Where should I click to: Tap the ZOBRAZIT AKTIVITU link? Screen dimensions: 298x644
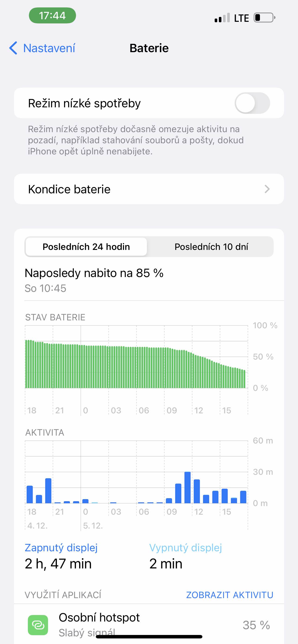(x=230, y=595)
